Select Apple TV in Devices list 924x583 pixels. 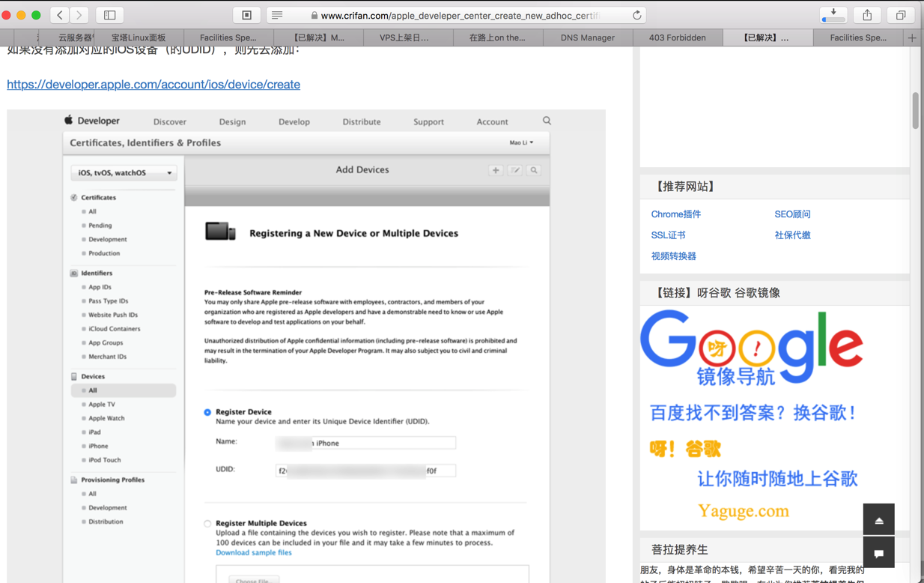[x=101, y=405]
